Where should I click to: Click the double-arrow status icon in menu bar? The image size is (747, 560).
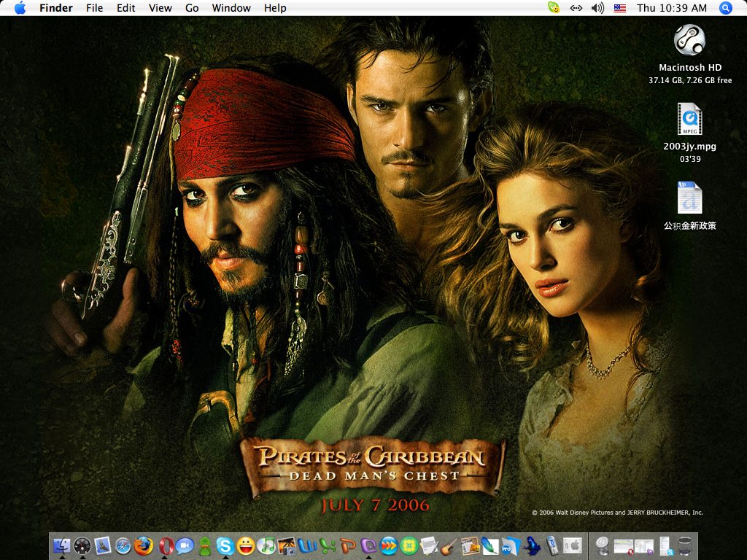pos(576,8)
